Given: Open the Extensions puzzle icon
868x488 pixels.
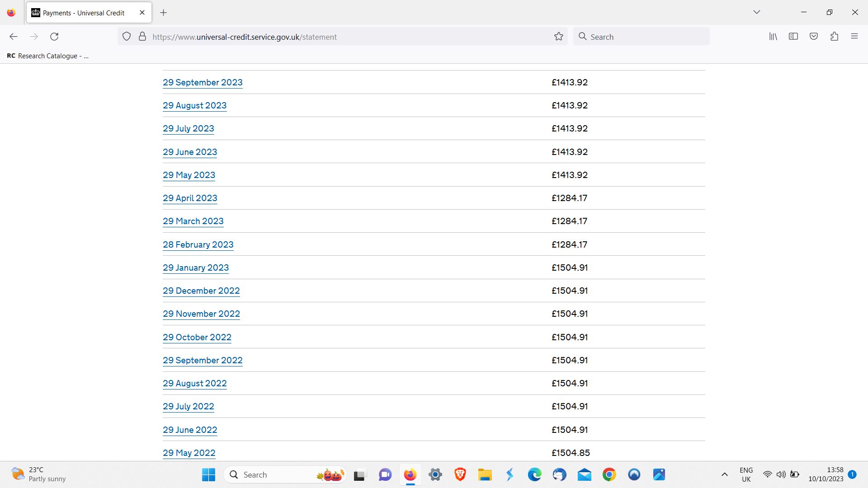Looking at the screenshot, I should pos(834,37).
